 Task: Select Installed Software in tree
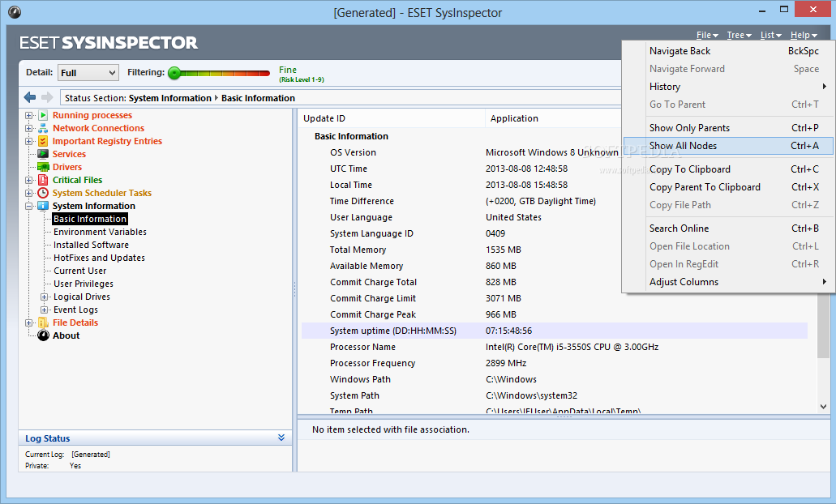(91, 245)
